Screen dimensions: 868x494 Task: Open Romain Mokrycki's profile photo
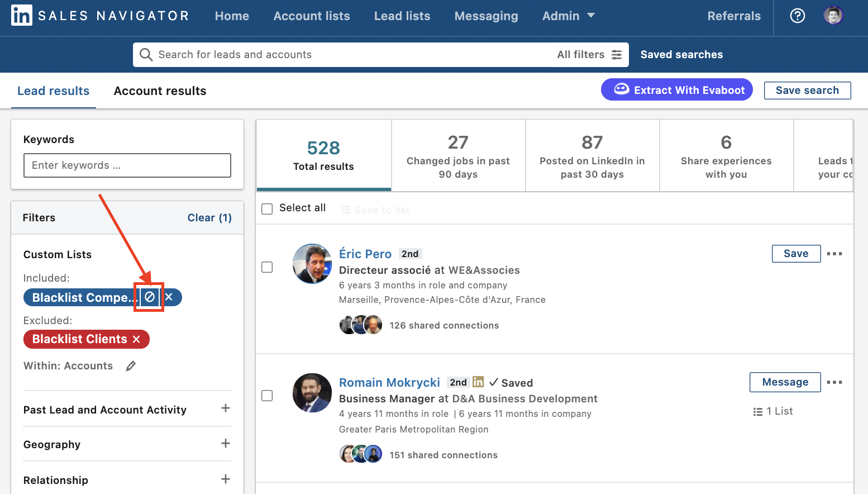(x=312, y=393)
